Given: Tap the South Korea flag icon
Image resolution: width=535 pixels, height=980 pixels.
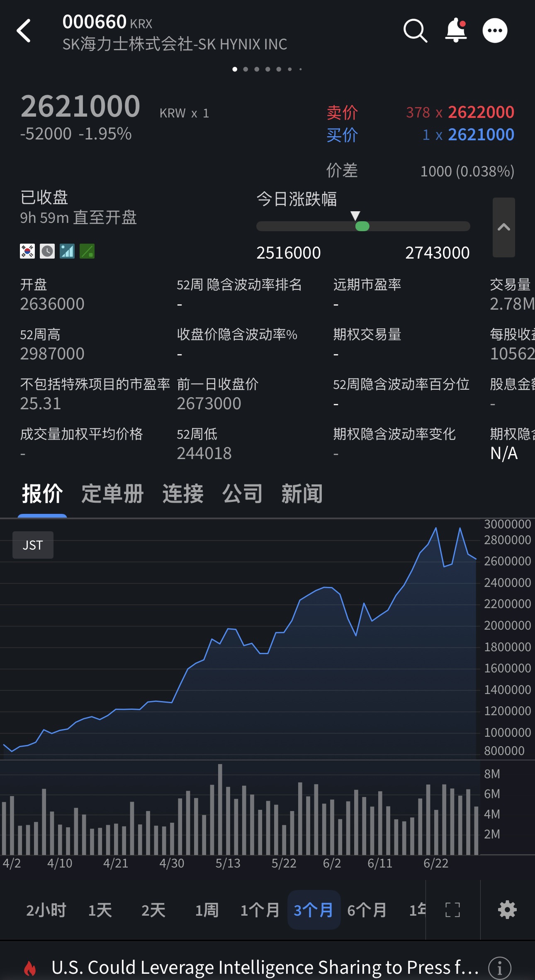Looking at the screenshot, I should [27, 251].
